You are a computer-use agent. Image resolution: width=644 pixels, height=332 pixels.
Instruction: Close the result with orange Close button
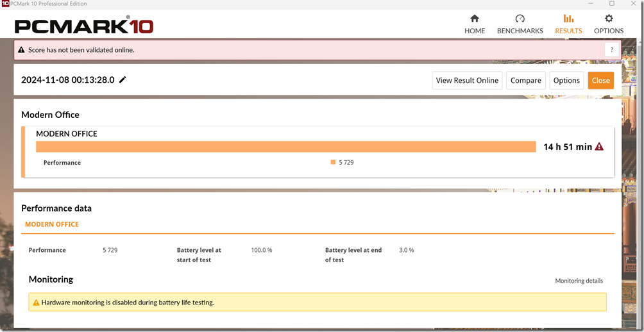(x=600, y=81)
